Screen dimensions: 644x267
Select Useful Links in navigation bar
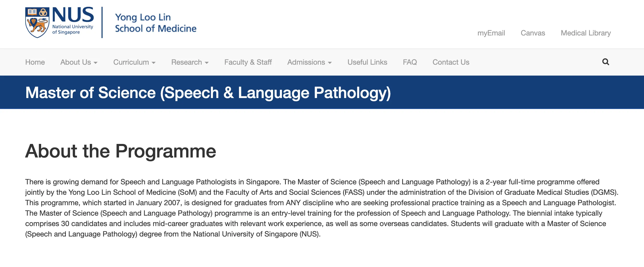[367, 62]
